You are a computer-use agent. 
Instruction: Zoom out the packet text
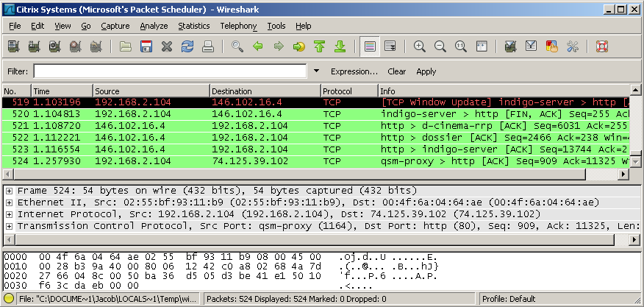pyautogui.click(x=440, y=46)
